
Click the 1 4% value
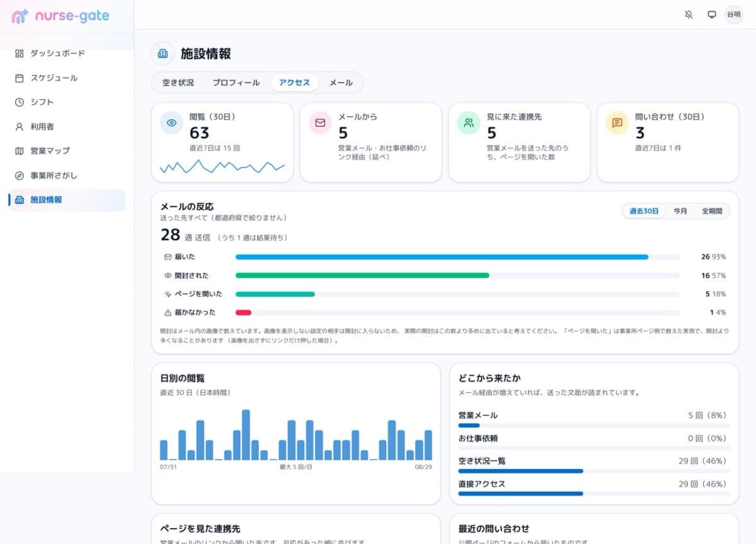click(x=718, y=312)
